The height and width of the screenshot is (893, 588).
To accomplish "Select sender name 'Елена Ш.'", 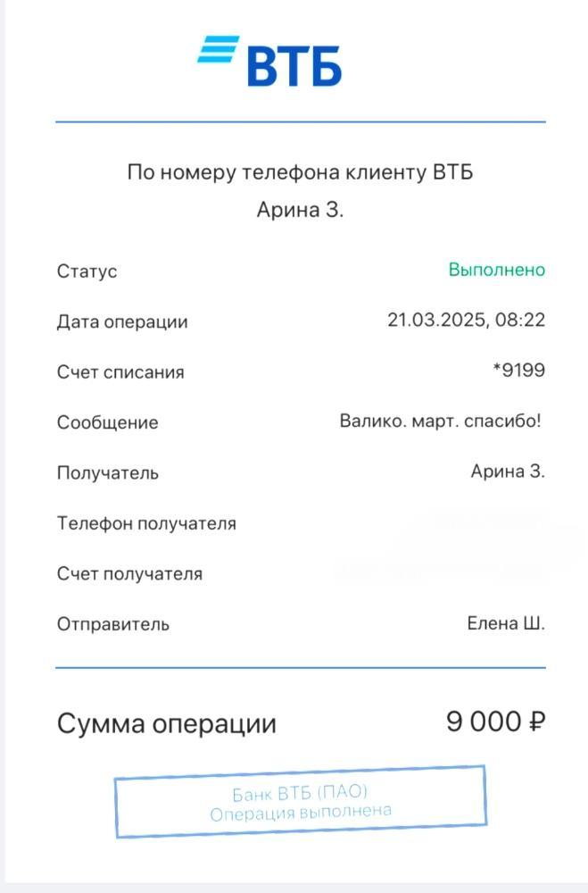I will click(x=505, y=623).
